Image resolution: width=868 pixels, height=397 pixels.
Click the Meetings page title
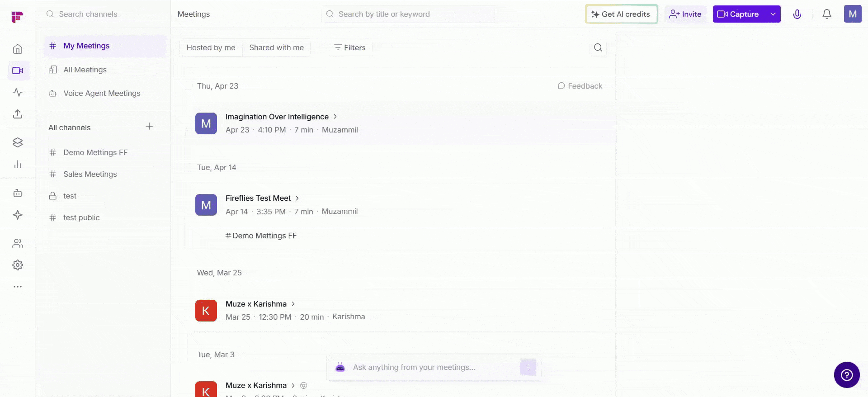click(193, 14)
